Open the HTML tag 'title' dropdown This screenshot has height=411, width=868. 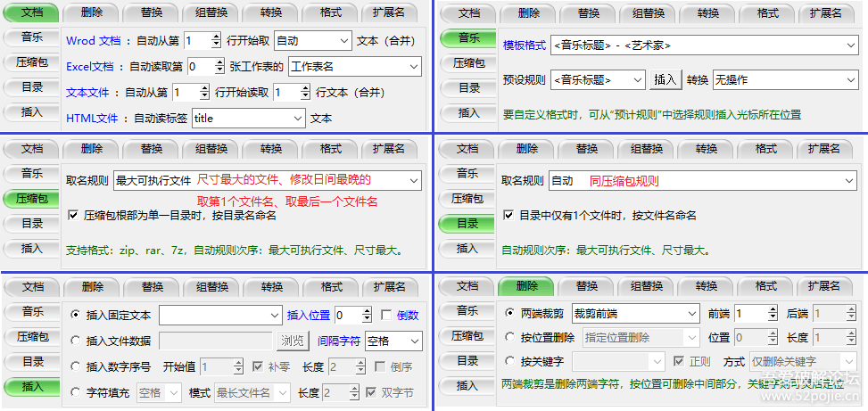click(x=297, y=119)
